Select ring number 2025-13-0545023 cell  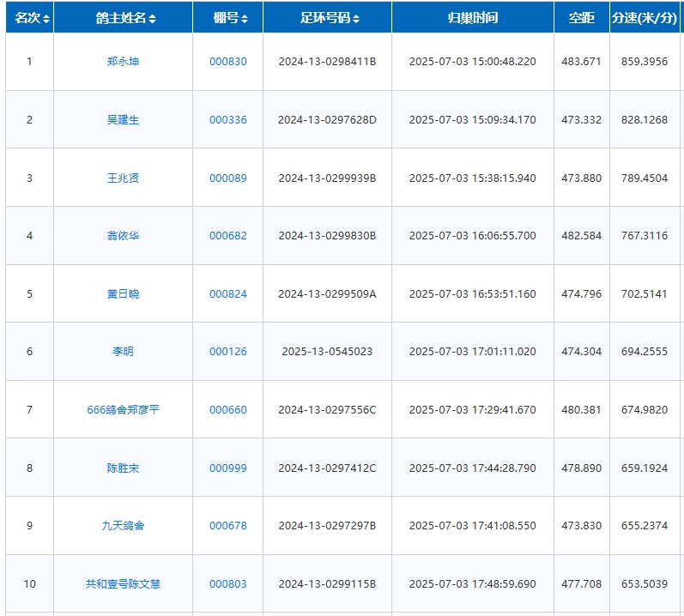[x=327, y=352]
